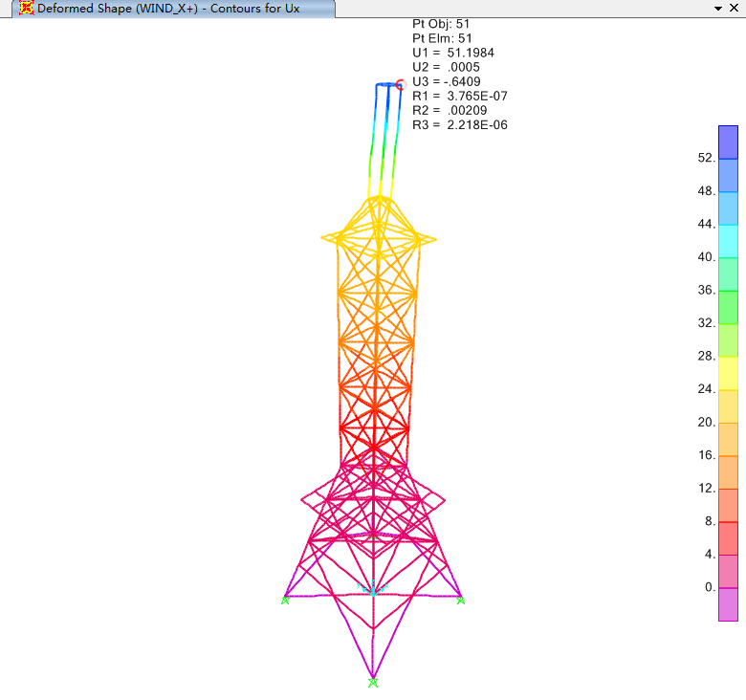Click the R2 = .00209 rotation readout
This screenshot has height=700, width=746.
pyautogui.click(x=450, y=110)
